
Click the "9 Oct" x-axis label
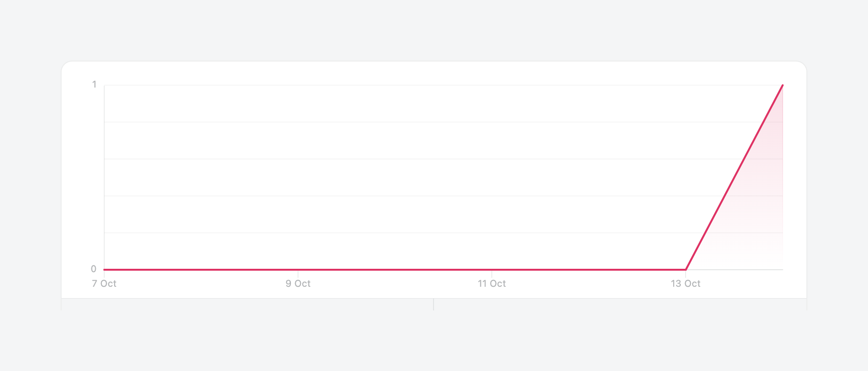[x=298, y=283]
